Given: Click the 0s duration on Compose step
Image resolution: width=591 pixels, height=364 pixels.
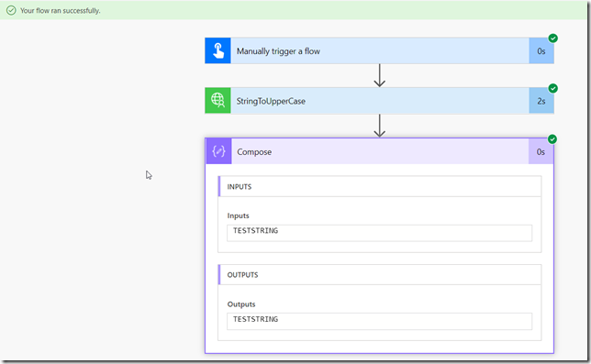Looking at the screenshot, I should (x=541, y=151).
